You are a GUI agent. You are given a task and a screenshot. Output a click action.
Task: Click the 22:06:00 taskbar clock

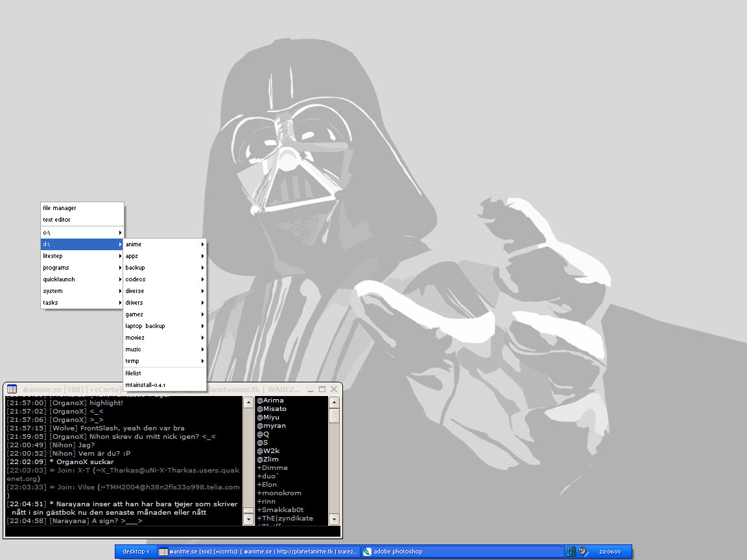pyautogui.click(x=610, y=552)
